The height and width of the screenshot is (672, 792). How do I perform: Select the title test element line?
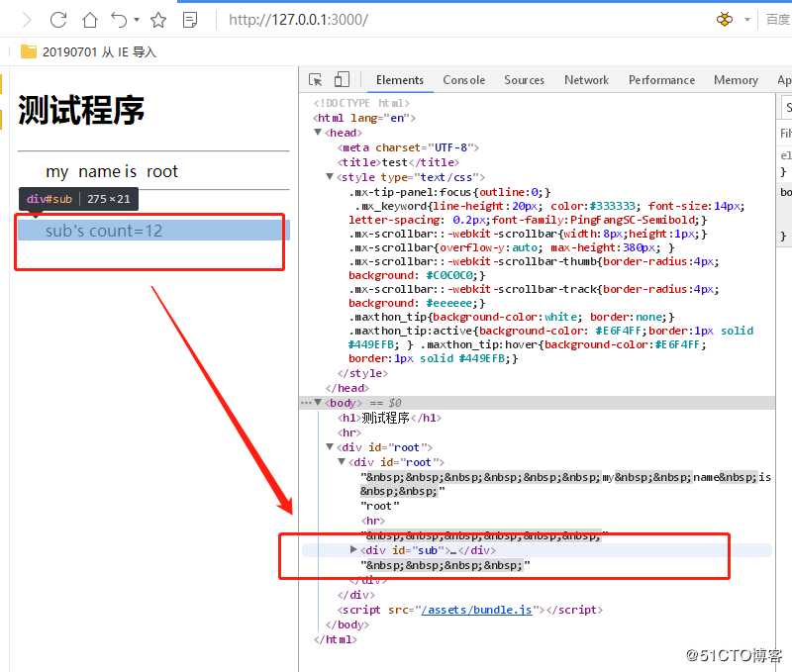click(x=398, y=162)
